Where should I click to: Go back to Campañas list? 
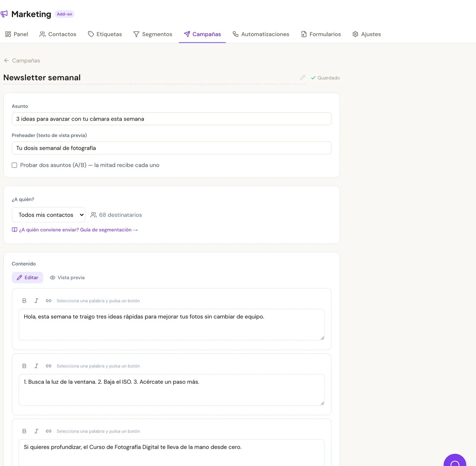pos(22,61)
